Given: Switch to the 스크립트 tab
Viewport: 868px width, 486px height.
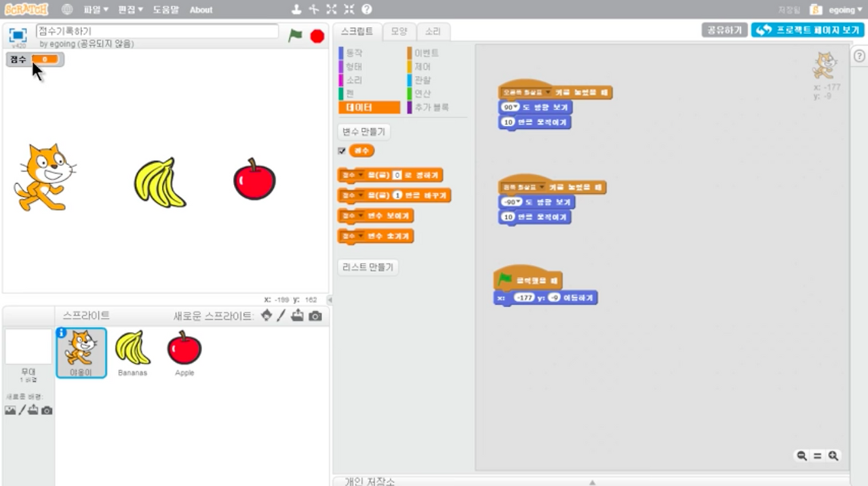Looking at the screenshot, I should (x=357, y=31).
